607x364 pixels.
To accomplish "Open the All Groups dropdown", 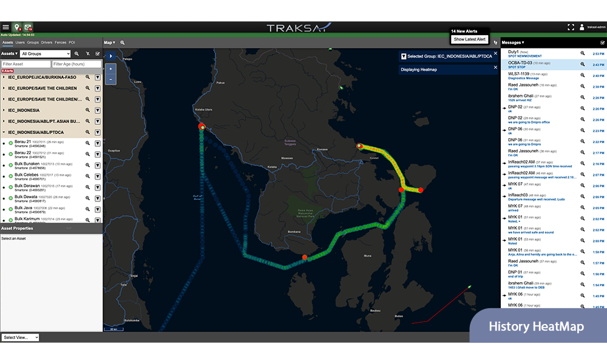I will [46, 54].
